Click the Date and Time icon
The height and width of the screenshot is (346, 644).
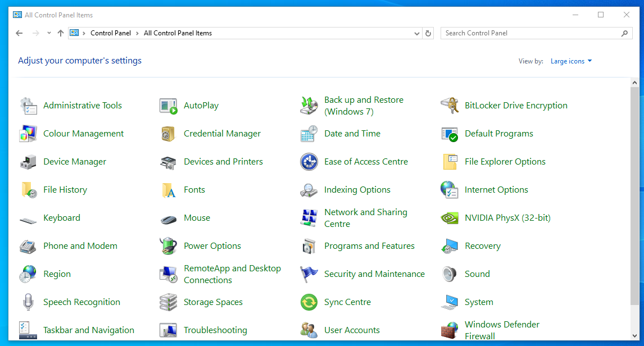pos(309,134)
